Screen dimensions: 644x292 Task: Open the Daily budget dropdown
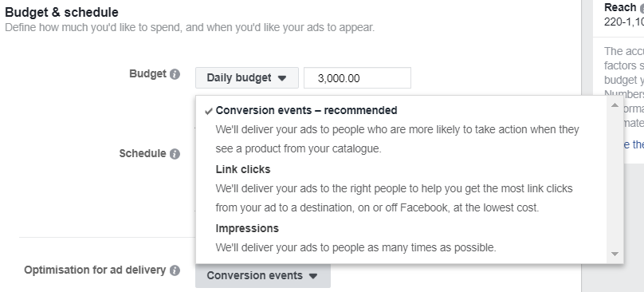(x=247, y=77)
